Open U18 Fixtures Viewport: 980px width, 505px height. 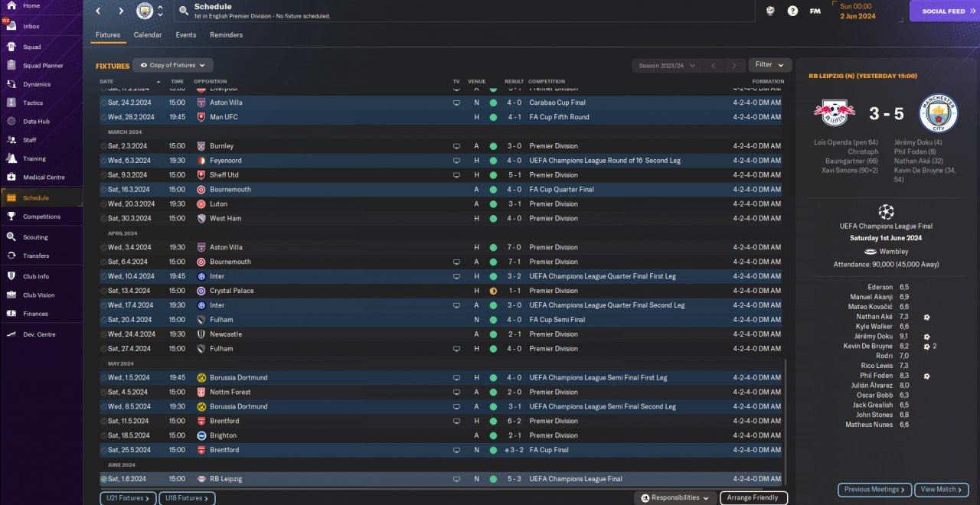coord(187,498)
